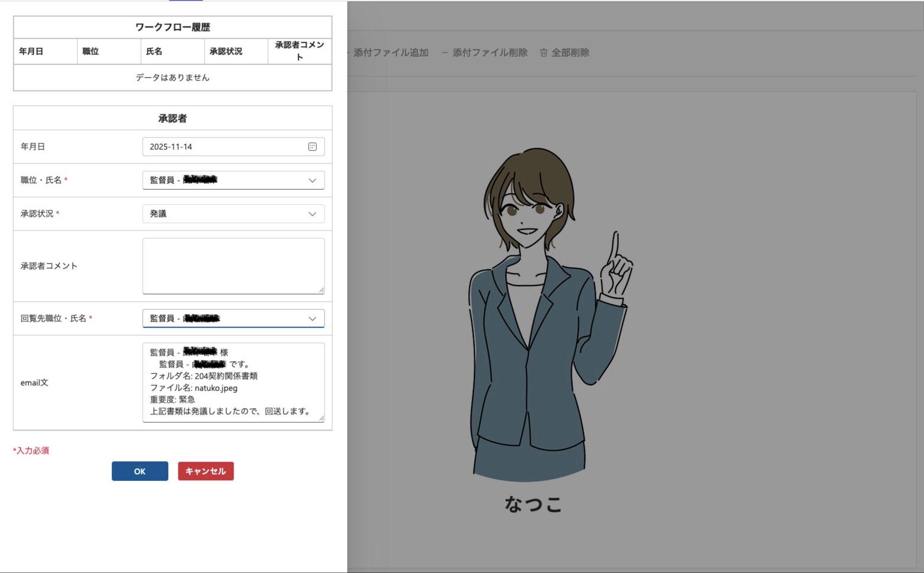Click the 承認状況 column header in history

(x=226, y=51)
